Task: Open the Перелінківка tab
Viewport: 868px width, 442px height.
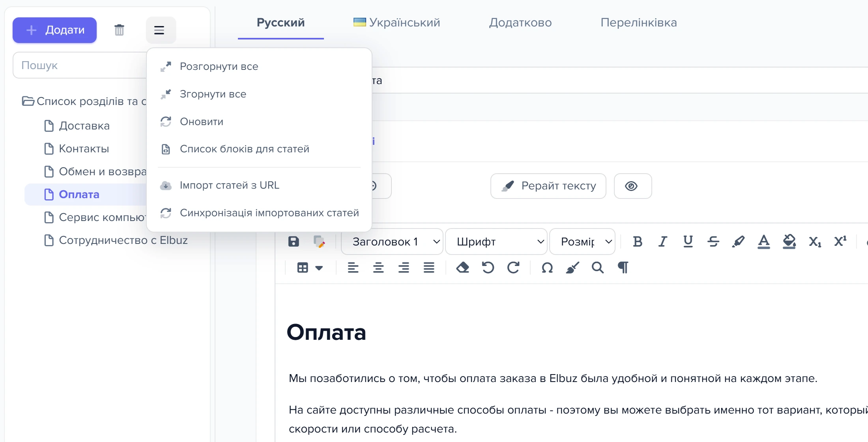Action: 638,22
